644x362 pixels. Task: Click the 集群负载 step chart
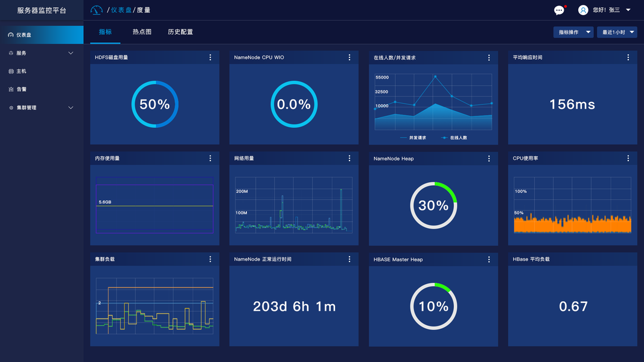[x=155, y=306]
